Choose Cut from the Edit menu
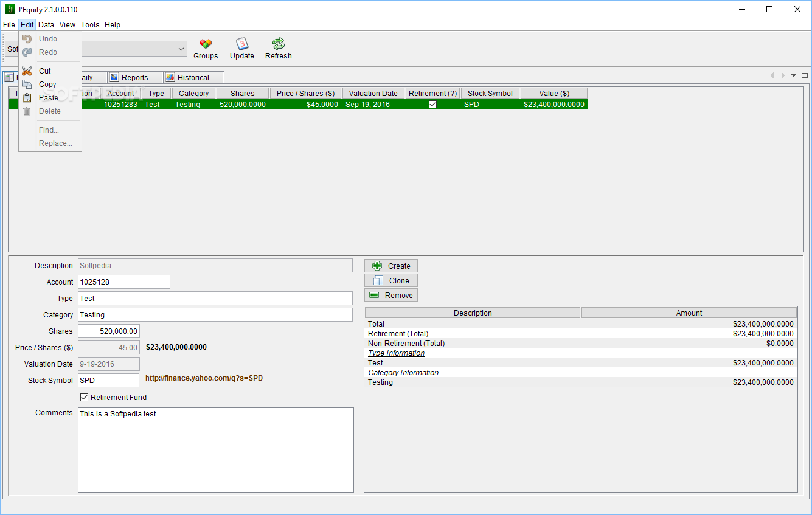 pos(50,71)
